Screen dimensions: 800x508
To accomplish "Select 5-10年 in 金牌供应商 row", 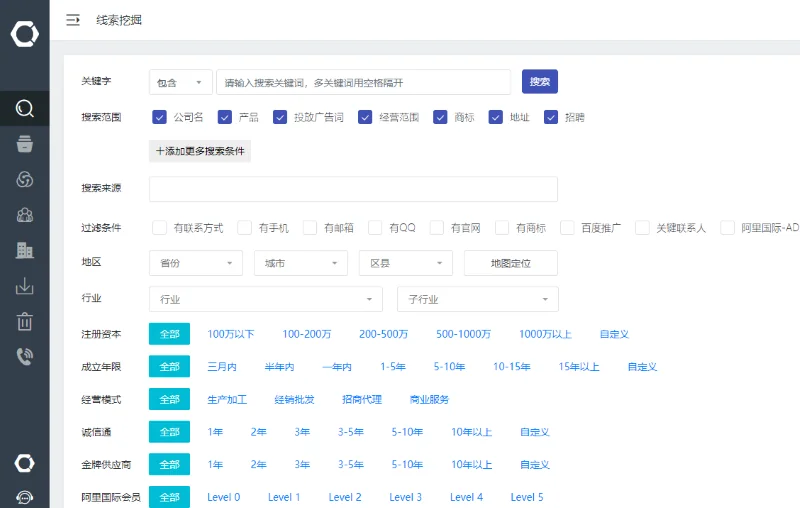I will (407, 465).
